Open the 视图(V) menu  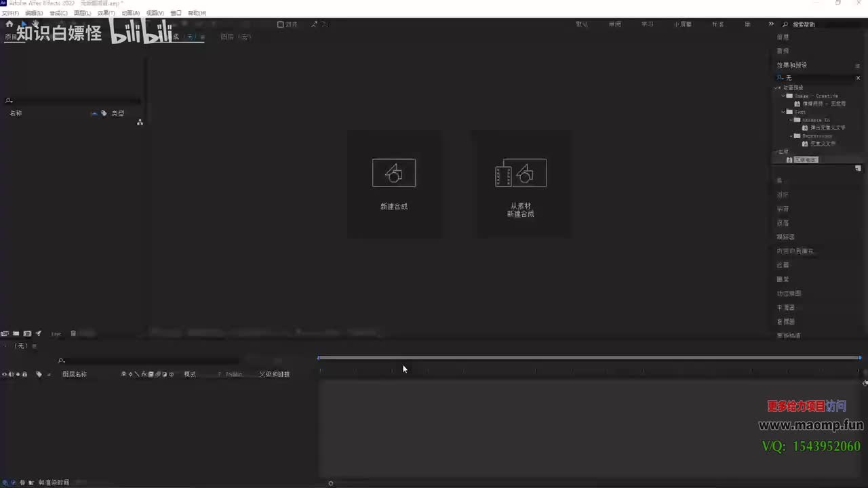(x=155, y=13)
